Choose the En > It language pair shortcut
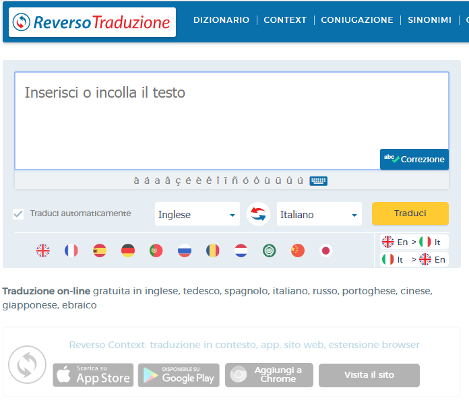469x400 pixels. [414, 242]
